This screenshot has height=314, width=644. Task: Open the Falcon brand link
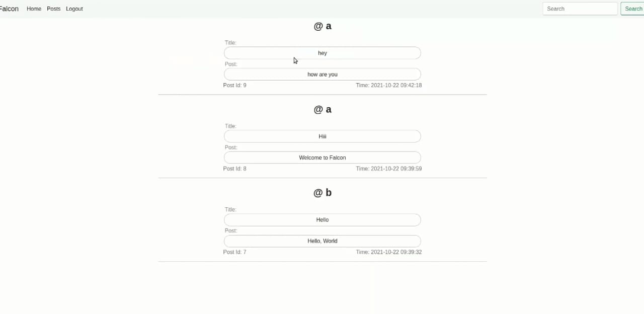point(9,9)
